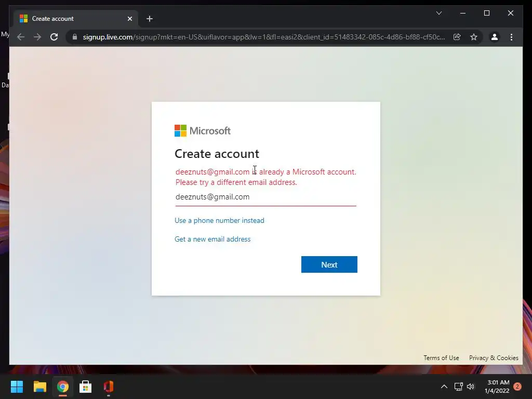Minimize the Chrome window

point(463,13)
